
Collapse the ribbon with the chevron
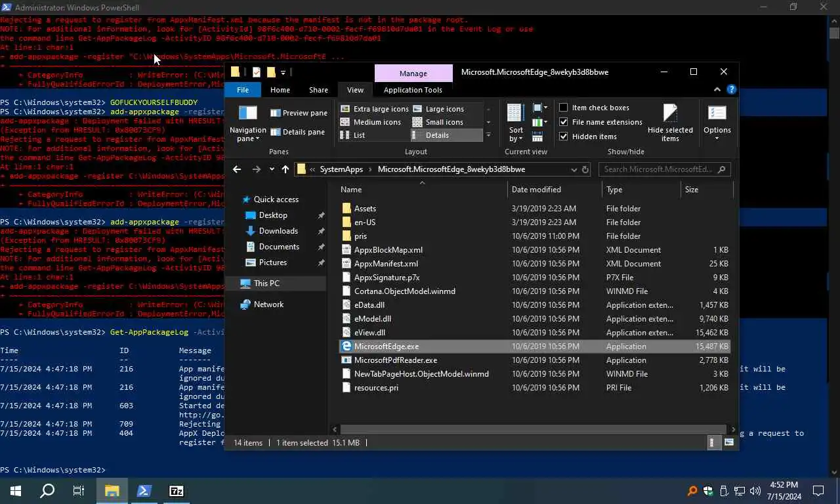point(717,90)
